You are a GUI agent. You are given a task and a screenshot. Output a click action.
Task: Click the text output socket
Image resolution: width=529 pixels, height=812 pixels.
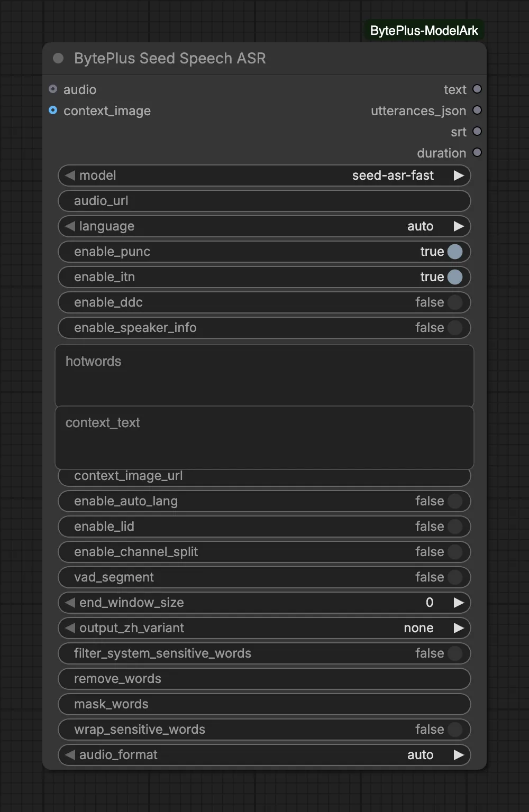(x=477, y=89)
